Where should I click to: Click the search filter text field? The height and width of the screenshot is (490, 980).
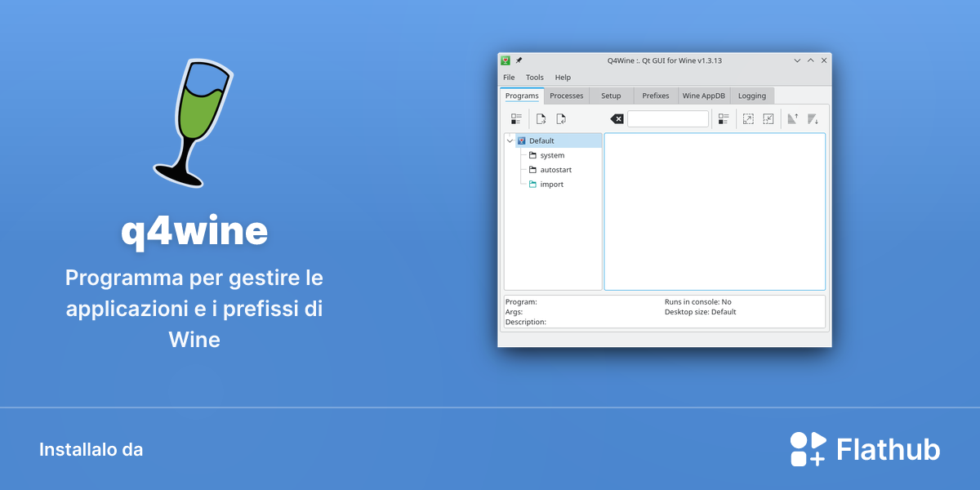click(x=668, y=119)
